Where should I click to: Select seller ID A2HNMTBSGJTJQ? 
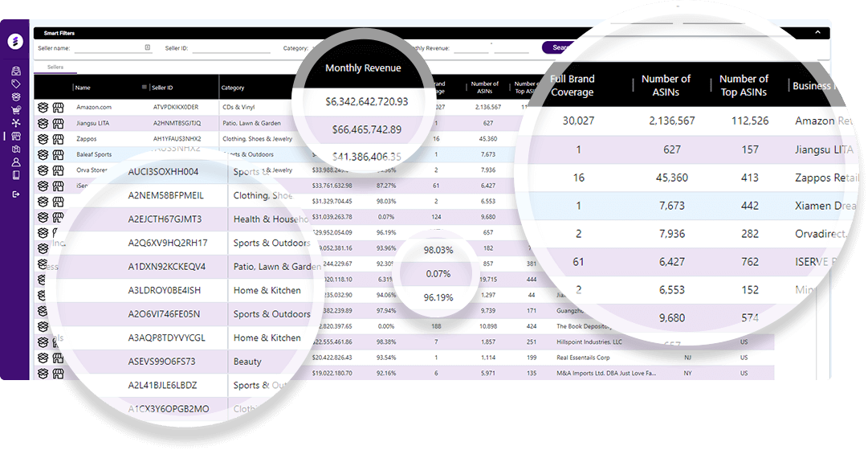click(x=177, y=123)
